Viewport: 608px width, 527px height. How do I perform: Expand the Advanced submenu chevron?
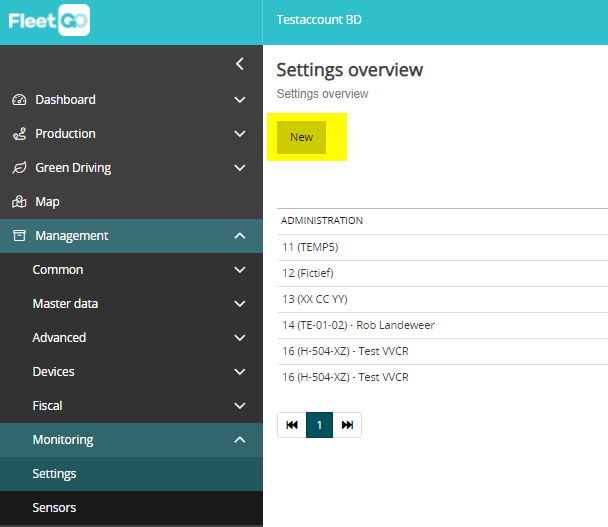tap(240, 338)
